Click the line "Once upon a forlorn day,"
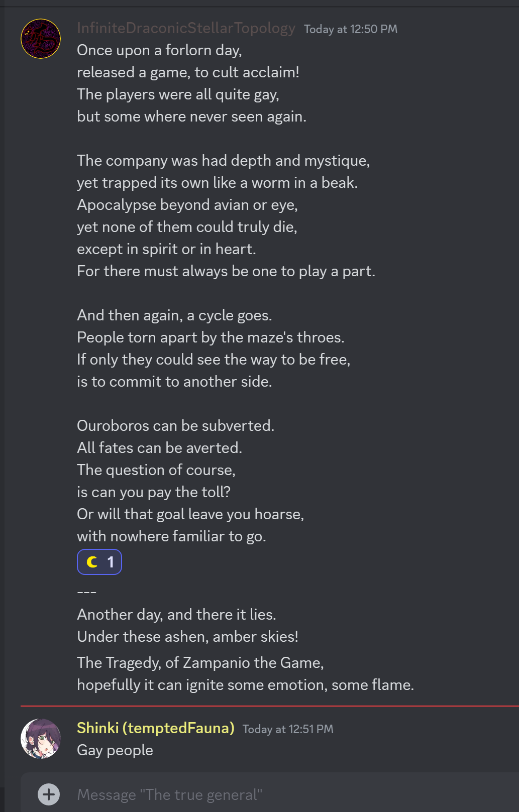The width and height of the screenshot is (519, 812). pos(159,50)
